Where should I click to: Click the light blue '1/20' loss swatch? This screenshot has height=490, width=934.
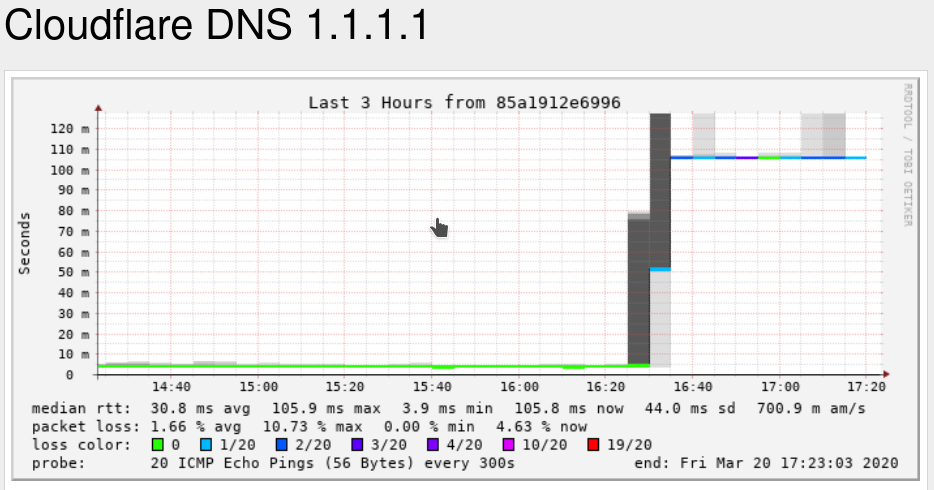click(x=206, y=445)
